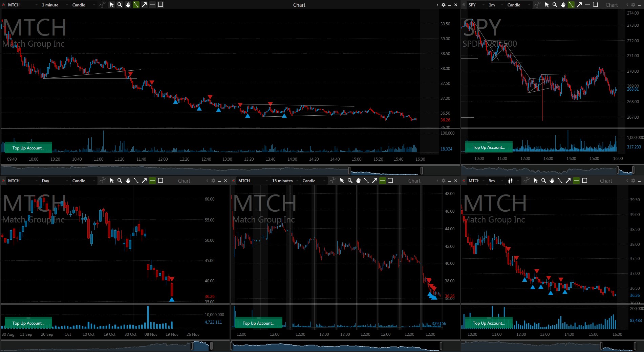Select arrow drawing tool in SPY chart

(x=579, y=5)
